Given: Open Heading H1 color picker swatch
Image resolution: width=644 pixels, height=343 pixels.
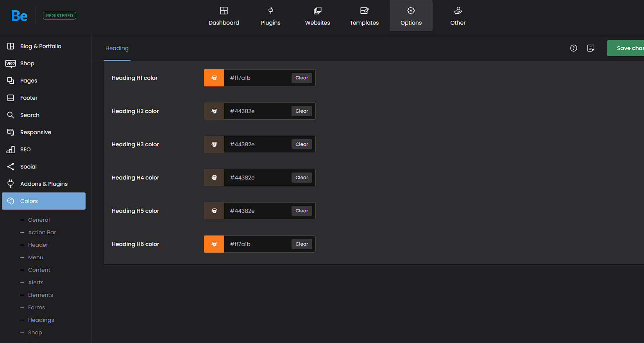Looking at the screenshot, I should pos(214,78).
